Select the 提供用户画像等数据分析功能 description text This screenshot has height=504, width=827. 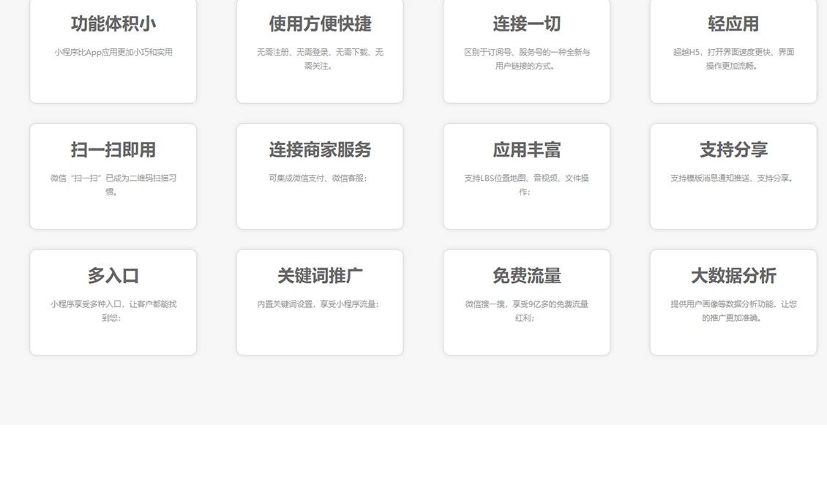[x=733, y=311]
